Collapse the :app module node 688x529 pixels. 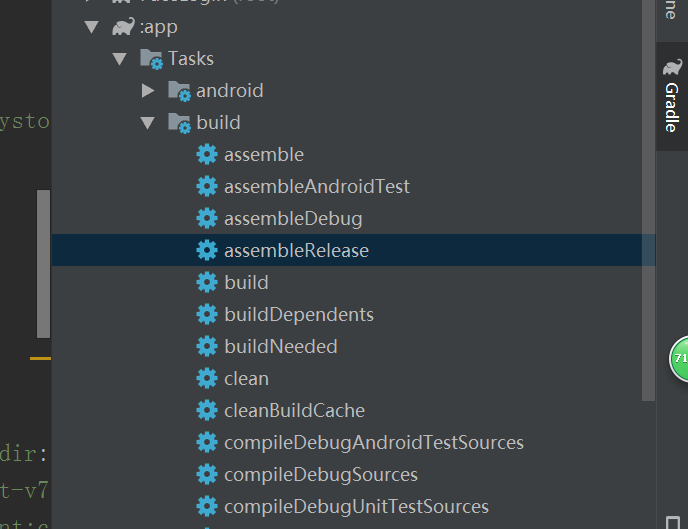coord(93,27)
